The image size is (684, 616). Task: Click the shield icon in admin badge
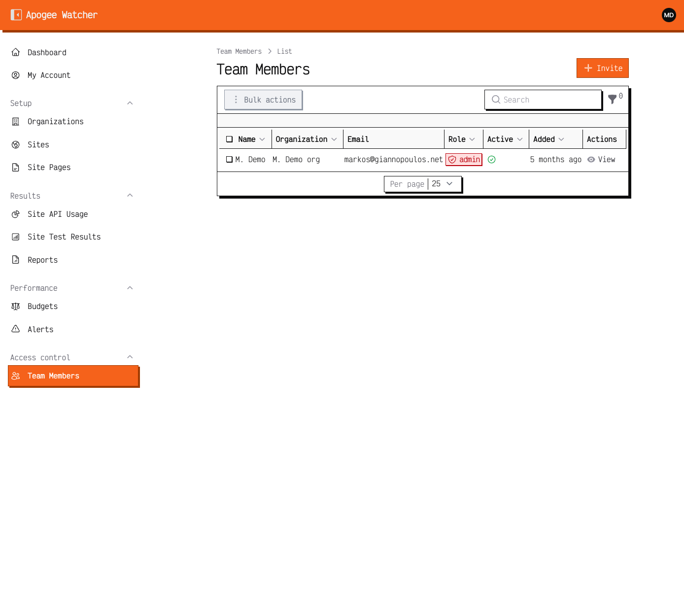tap(452, 160)
